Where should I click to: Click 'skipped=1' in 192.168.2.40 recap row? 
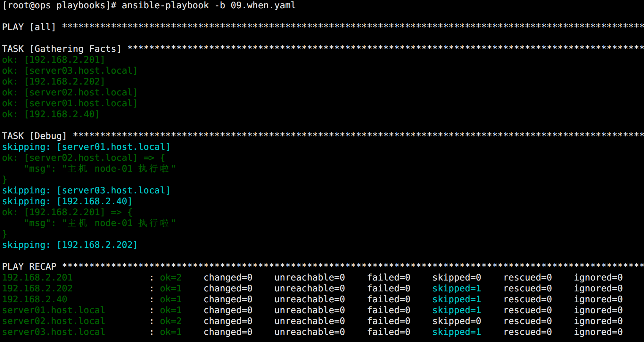click(x=457, y=299)
